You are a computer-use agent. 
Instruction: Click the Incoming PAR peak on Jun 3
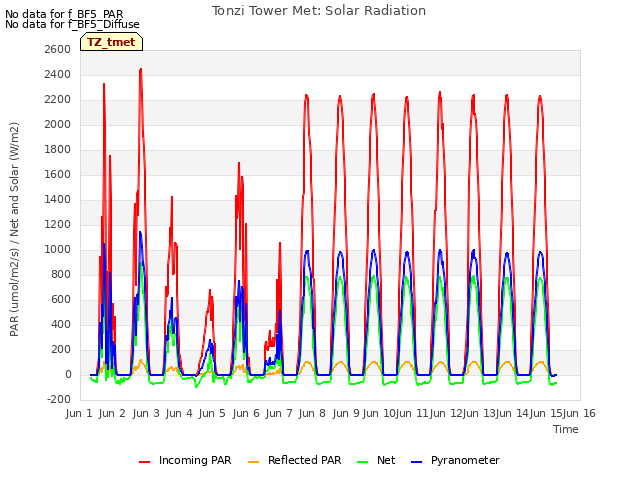pos(141,69)
